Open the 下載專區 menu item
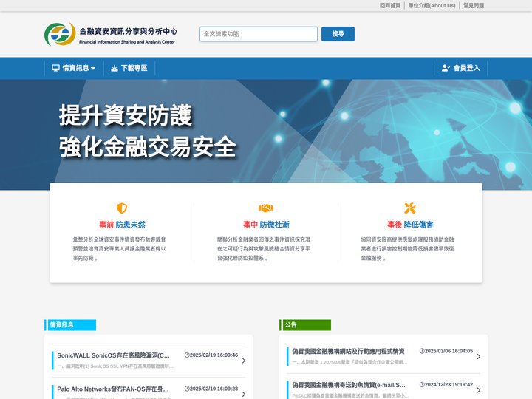The image size is (532, 399). (x=129, y=68)
